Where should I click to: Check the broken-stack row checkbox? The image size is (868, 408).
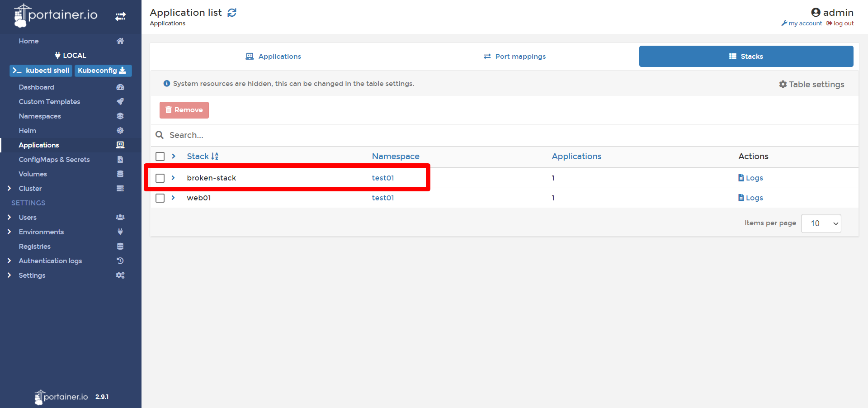point(160,178)
